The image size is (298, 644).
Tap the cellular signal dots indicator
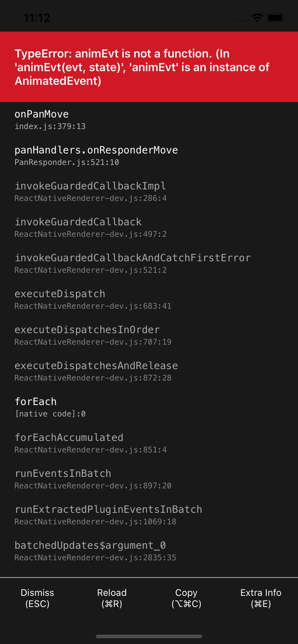pos(241,20)
